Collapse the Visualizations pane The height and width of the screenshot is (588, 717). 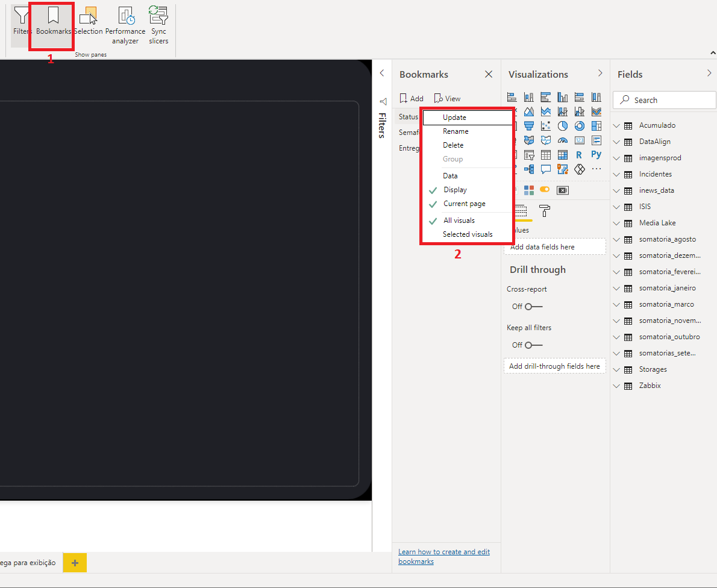point(600,73)
